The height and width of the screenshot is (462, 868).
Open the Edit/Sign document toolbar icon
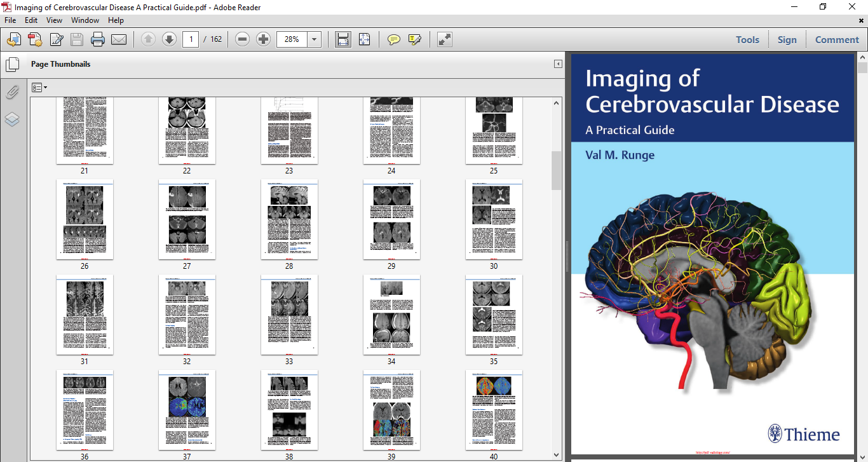(56, 39)
